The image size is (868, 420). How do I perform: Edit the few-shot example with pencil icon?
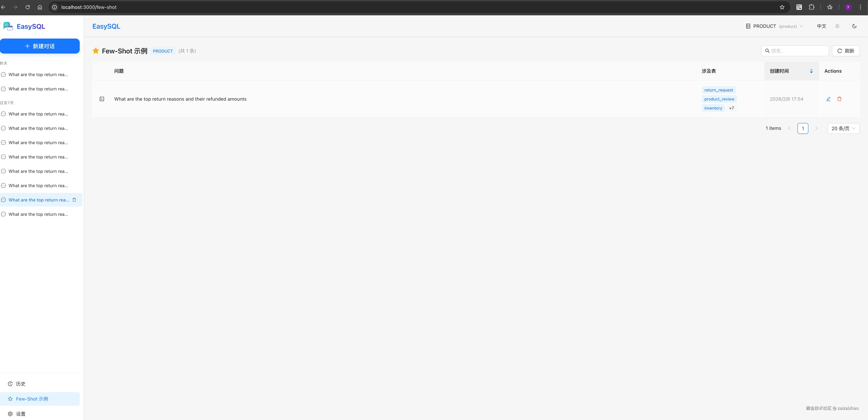(x=828, y=99)
